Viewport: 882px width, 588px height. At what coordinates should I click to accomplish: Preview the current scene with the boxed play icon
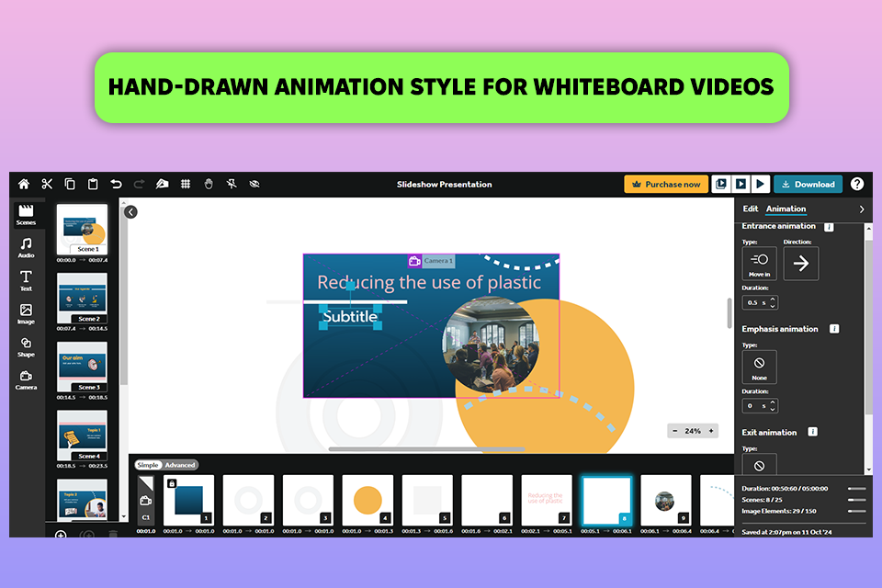point(741,184)
